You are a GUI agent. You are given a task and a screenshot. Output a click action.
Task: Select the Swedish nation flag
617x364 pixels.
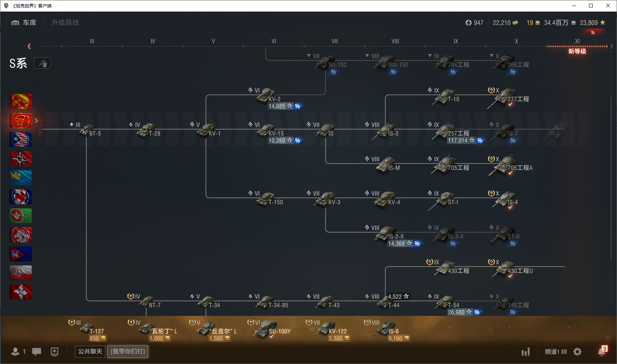[21, 178]
